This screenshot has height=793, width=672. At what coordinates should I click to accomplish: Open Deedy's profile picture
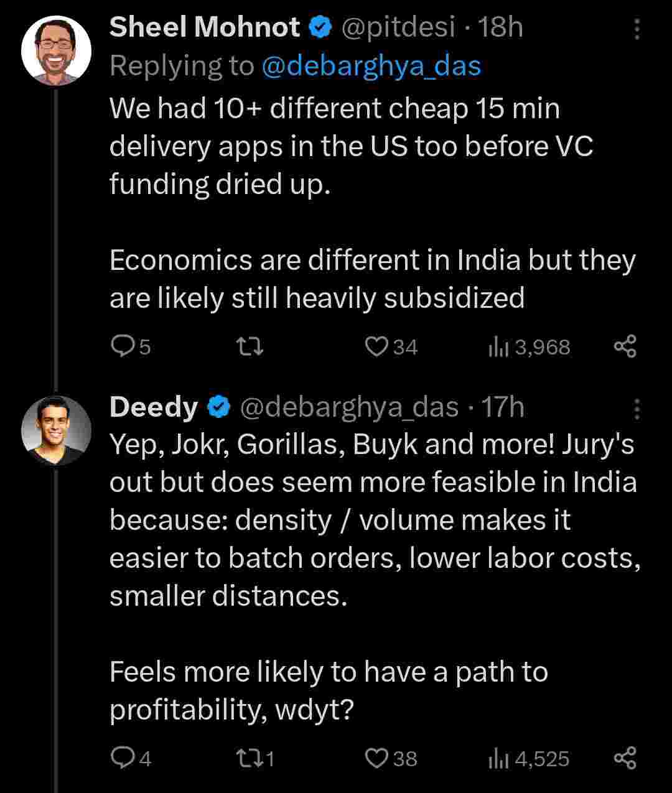coord(56,430)
